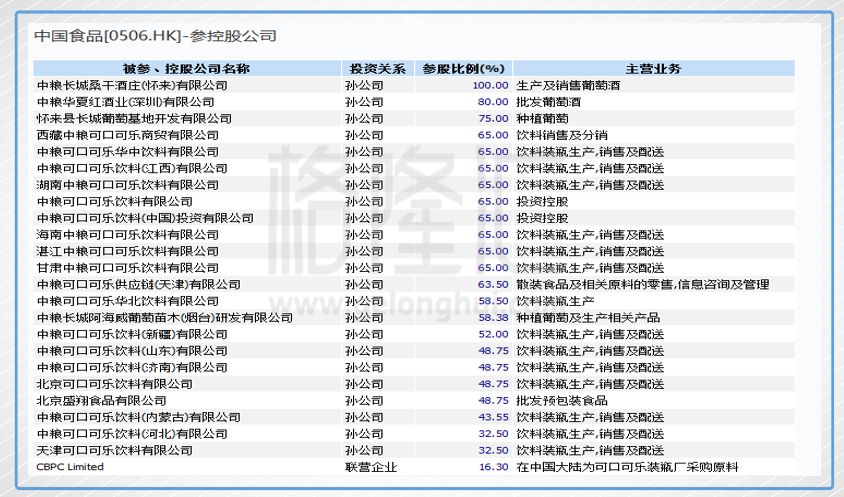Select 中粮华夏红酒业(深圳)有限公司 company name

(125, 102)
